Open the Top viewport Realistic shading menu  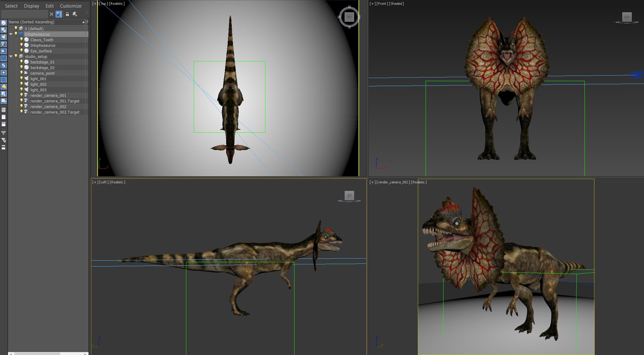(x=117, y=4)
